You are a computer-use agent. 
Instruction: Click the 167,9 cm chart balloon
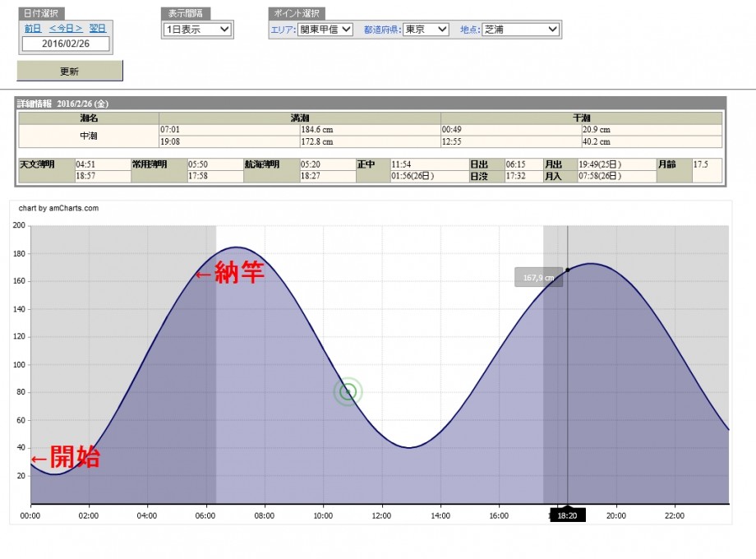click(x=538, y=277)
